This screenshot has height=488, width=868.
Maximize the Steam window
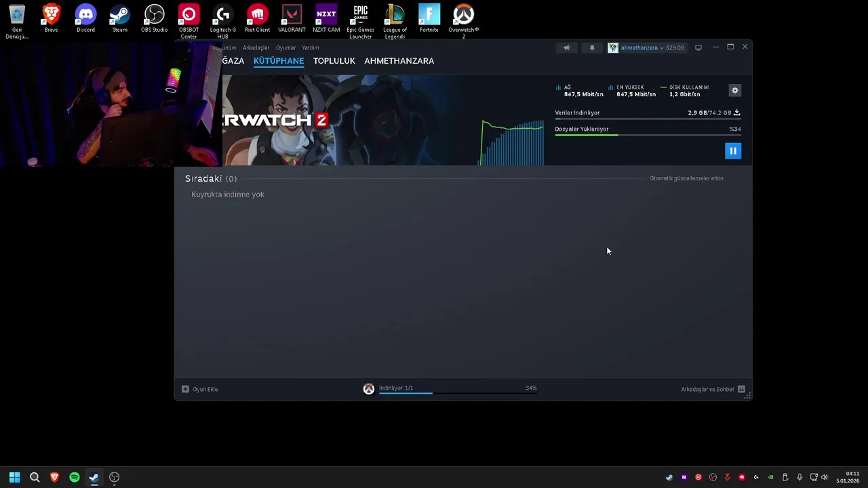[x=730, y=47]
